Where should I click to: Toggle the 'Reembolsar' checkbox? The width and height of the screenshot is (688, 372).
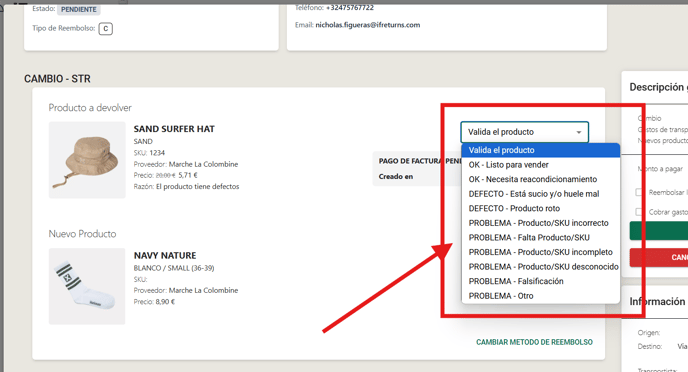[x=639, y=192]
